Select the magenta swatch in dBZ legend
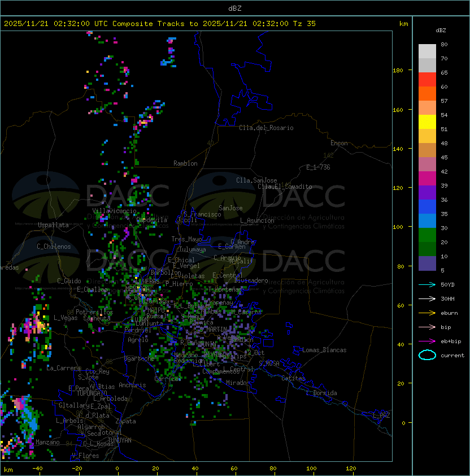This screenshot has width=470, height=476. point(427,179)
